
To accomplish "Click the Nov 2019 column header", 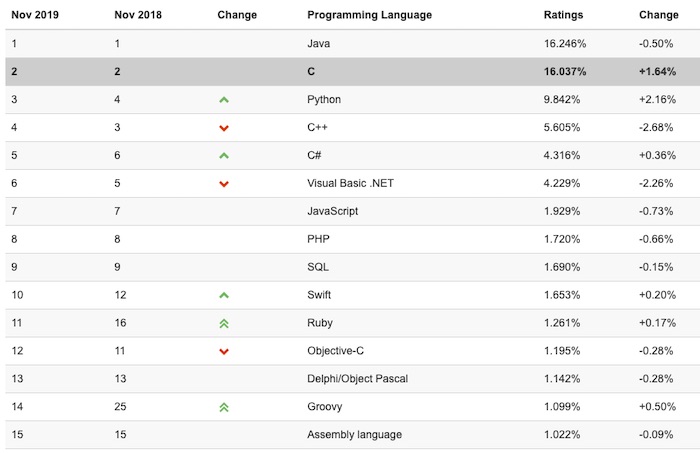I will tap(35, 15).
